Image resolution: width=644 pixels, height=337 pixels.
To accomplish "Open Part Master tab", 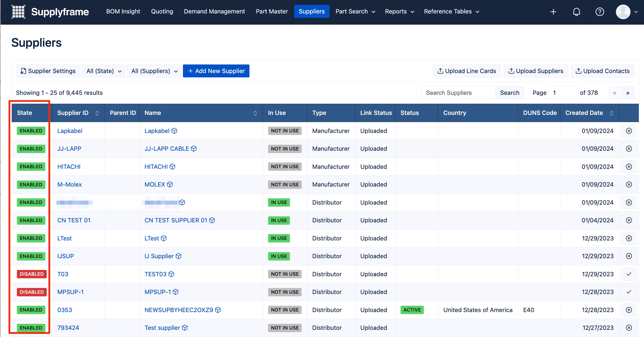I will point(272,11).
